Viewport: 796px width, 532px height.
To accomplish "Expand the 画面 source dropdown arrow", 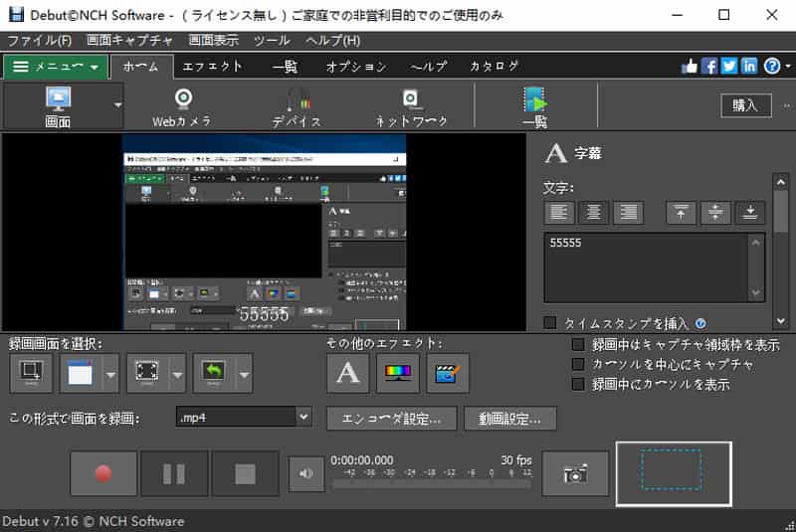I will click(117, 105).
